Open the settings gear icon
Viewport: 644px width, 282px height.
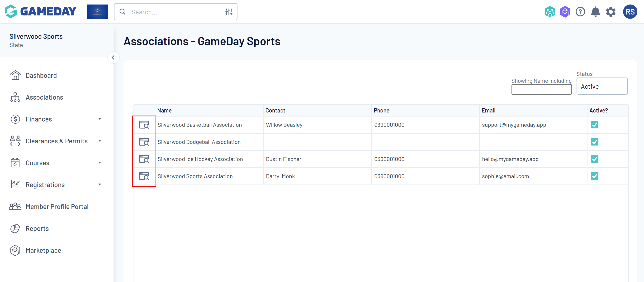(x=611, y=12)
